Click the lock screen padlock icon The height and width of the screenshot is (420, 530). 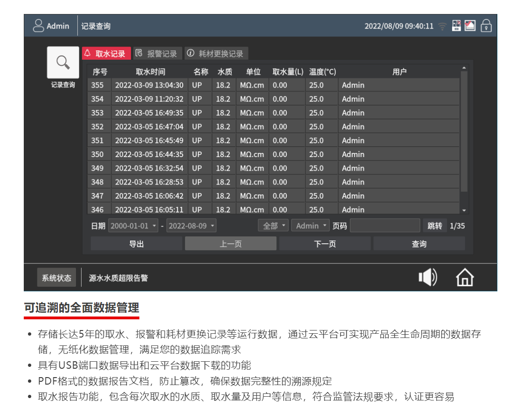pos(486,26)
